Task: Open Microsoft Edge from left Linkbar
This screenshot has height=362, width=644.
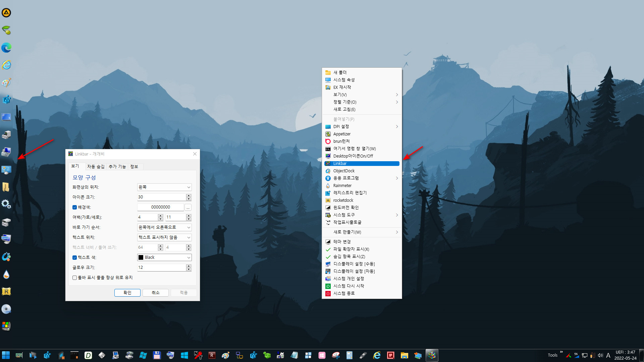Action: point(6,48)
